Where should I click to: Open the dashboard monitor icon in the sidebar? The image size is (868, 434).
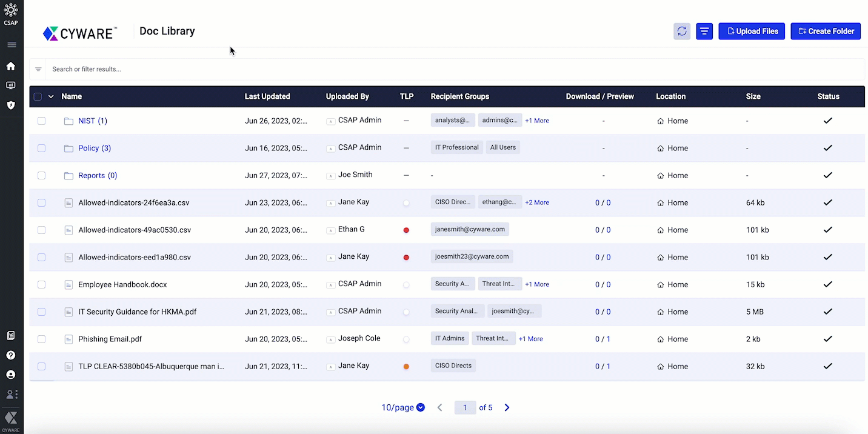tap(11, 85)
